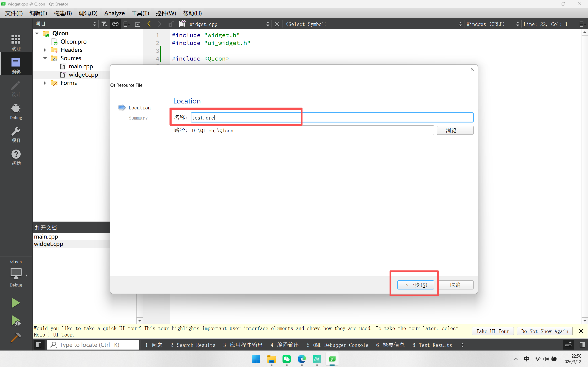Screen dimensions: 588x367
Task: Expand the Headers folder
Action: (x=45, y=50)
